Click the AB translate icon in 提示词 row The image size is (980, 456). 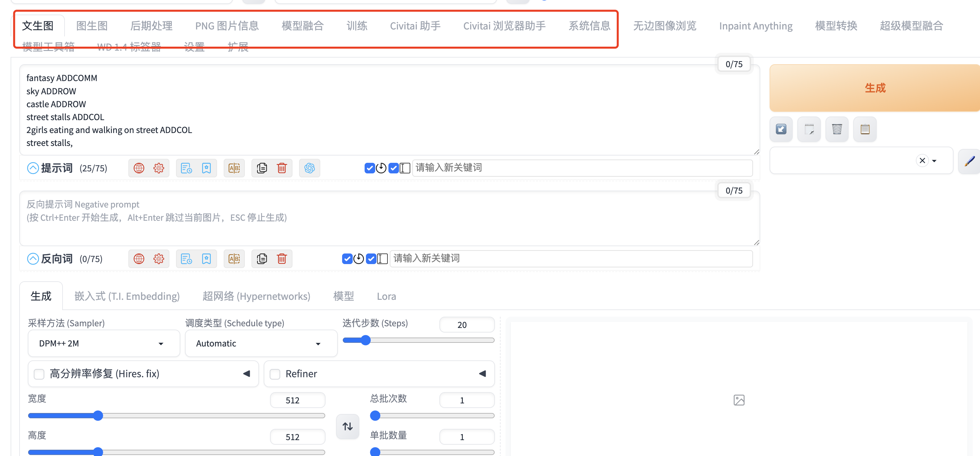[x=234, y=168]
